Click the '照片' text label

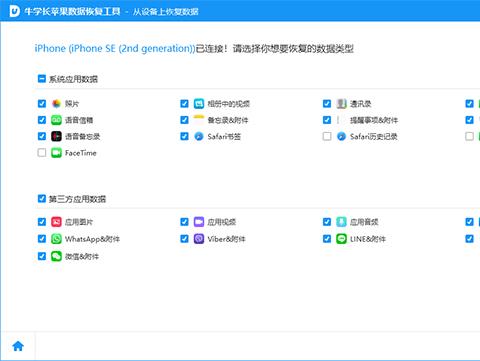(x=72, y=104)
